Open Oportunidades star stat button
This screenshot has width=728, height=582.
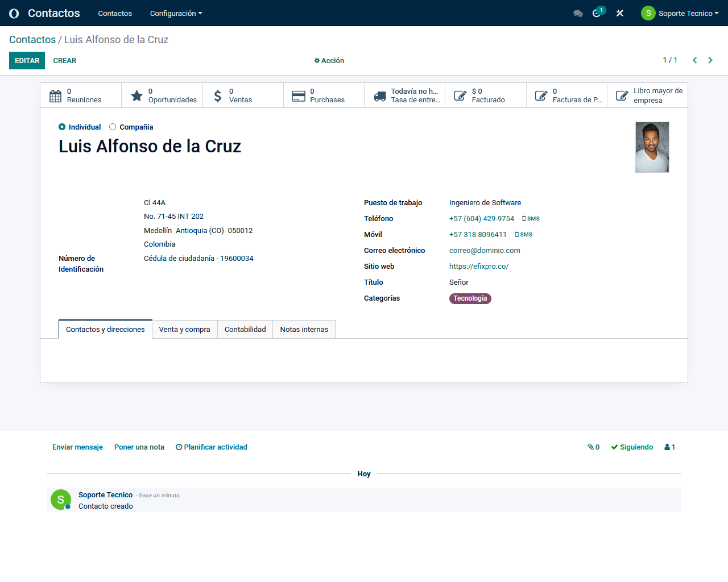coord(163,95)
